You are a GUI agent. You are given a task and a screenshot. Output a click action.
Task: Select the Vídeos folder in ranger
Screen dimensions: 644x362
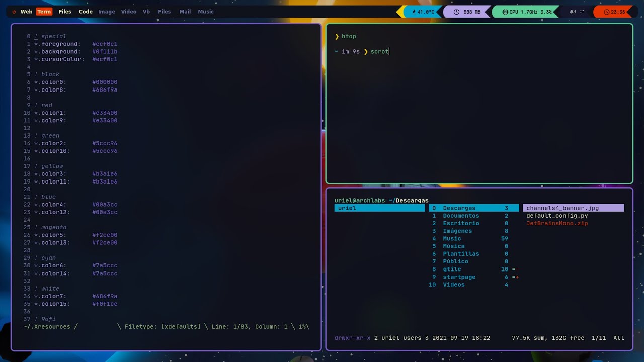[473, 285]
